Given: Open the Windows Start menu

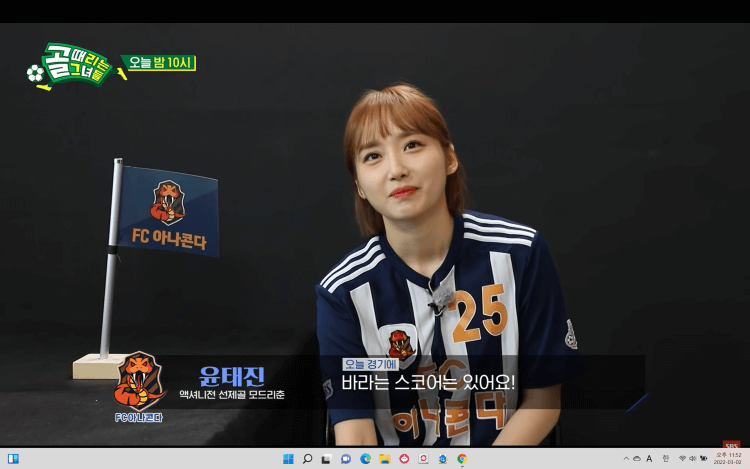Looking at the screenshot, I should point(288,459).
